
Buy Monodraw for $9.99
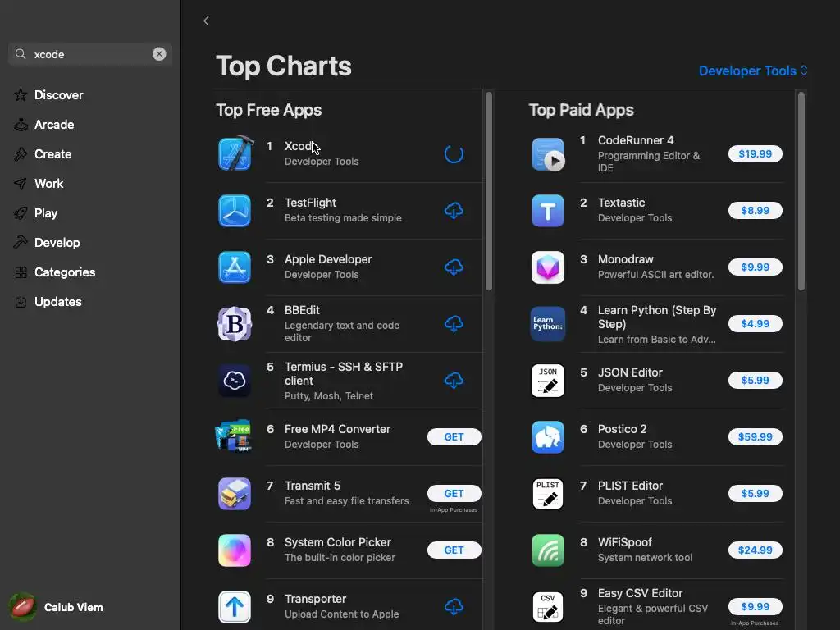755,267
